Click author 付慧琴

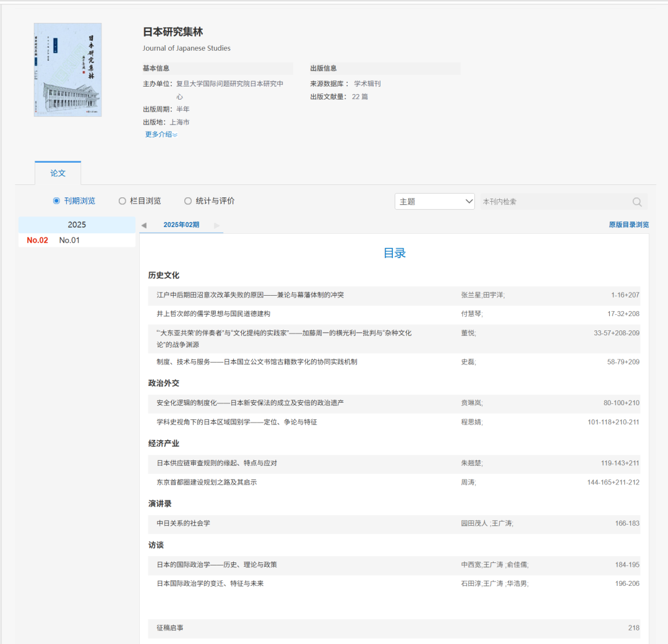[471, 314]
